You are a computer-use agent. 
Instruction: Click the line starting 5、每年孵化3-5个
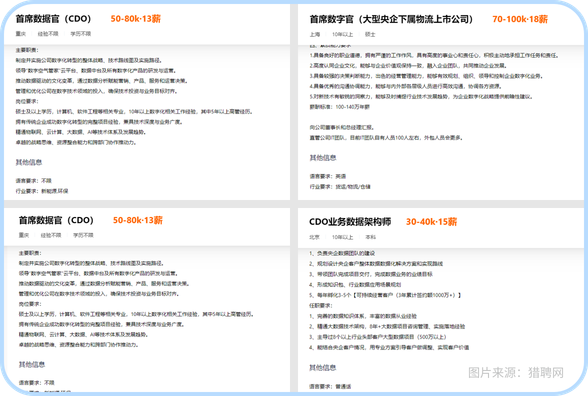click(385, 296)
